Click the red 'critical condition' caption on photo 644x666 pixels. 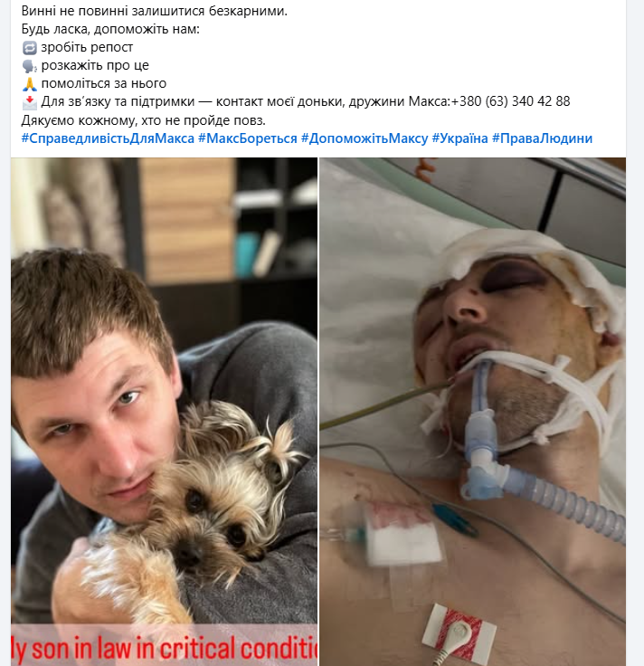pyautogui.click(x=165, y=648)
